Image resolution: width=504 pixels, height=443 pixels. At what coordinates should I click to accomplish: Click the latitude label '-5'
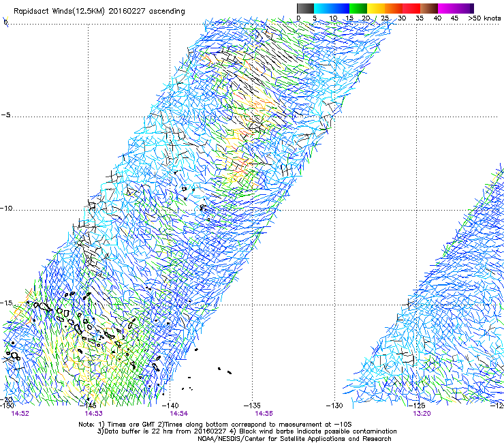pos(5,115)
